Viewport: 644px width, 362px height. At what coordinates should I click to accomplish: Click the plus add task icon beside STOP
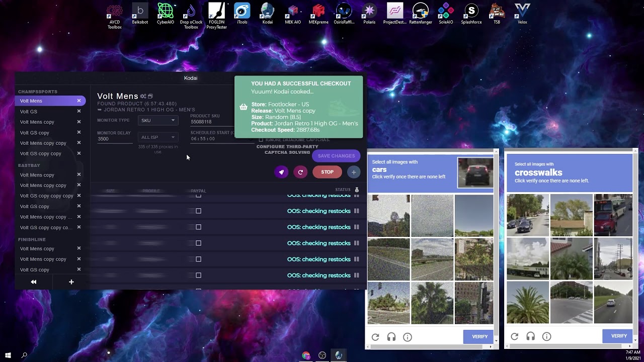[354, 172]
